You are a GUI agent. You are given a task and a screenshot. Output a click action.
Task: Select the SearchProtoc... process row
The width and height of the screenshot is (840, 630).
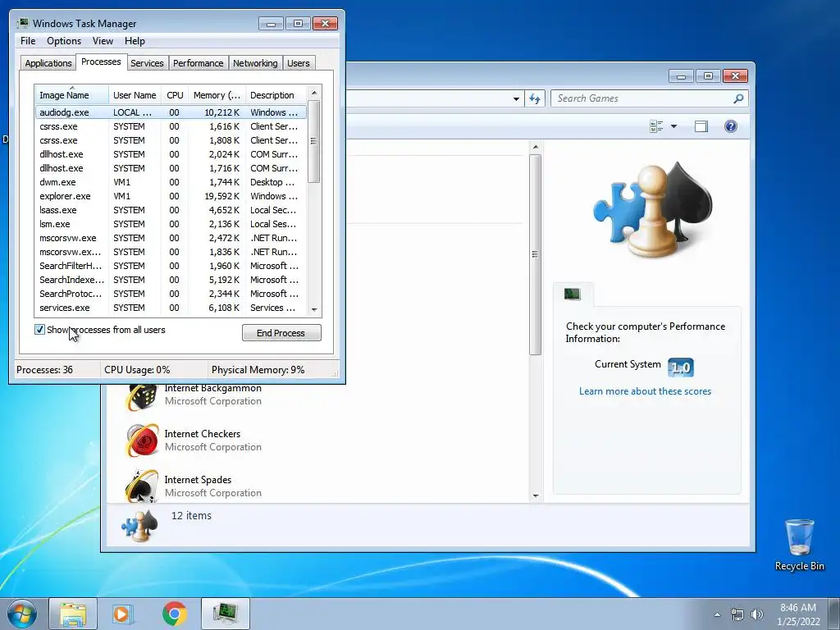(x=171, y=294)
